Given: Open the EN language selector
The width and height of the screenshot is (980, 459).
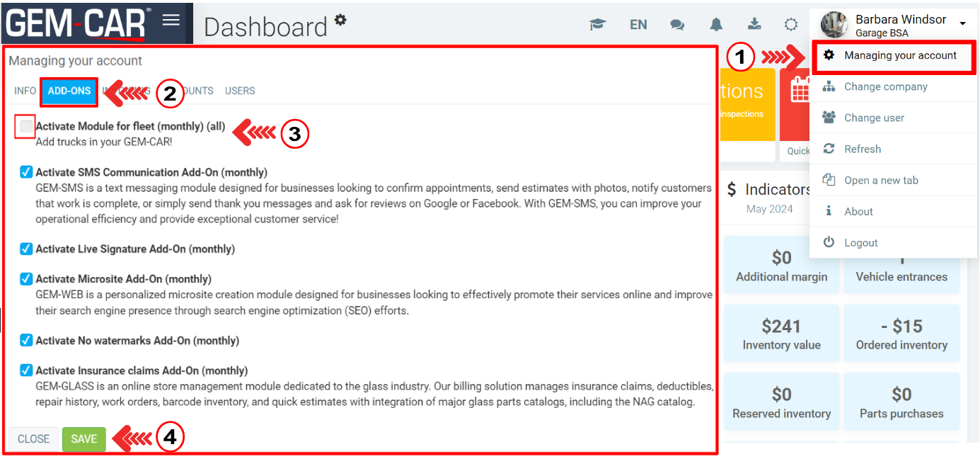Looking at the screenshot, I should (x=638, y=25).
